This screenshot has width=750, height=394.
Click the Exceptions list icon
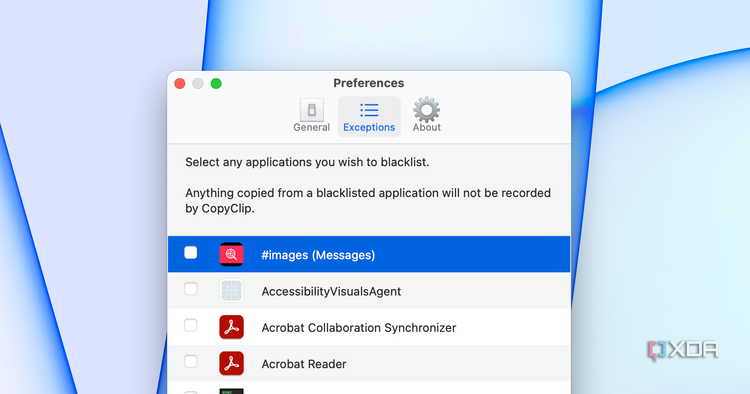(x=369, y=110)
